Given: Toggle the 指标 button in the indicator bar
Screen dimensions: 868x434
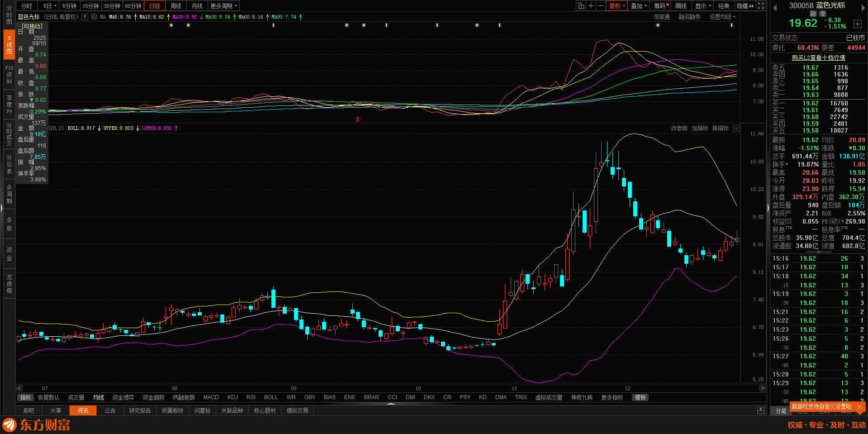Looking at the screenshot, I should [x=26, y=397].
